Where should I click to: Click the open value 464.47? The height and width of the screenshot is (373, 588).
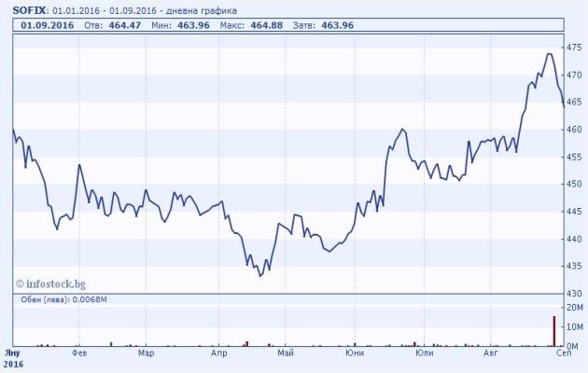[x=125, y=25]
